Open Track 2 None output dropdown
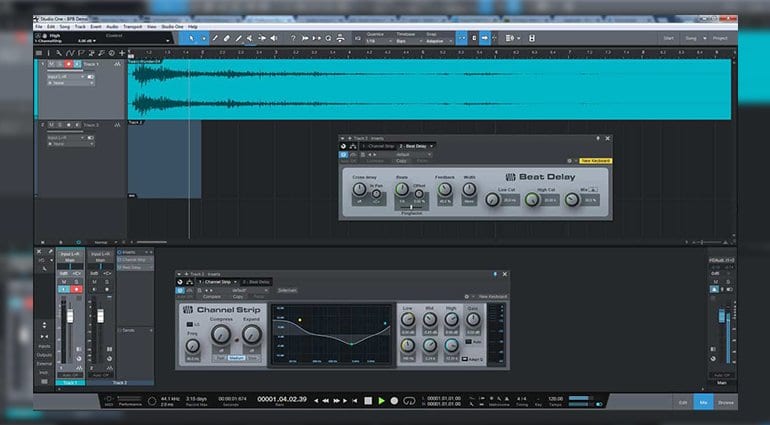 (x=71, y=144)
